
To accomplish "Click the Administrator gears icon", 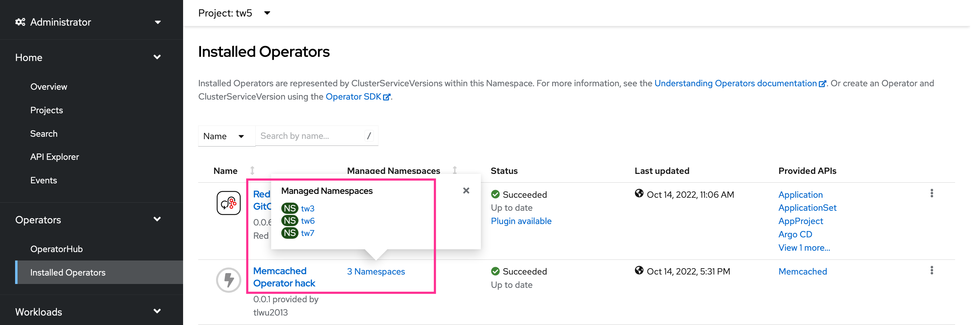I will pos(20,22).
